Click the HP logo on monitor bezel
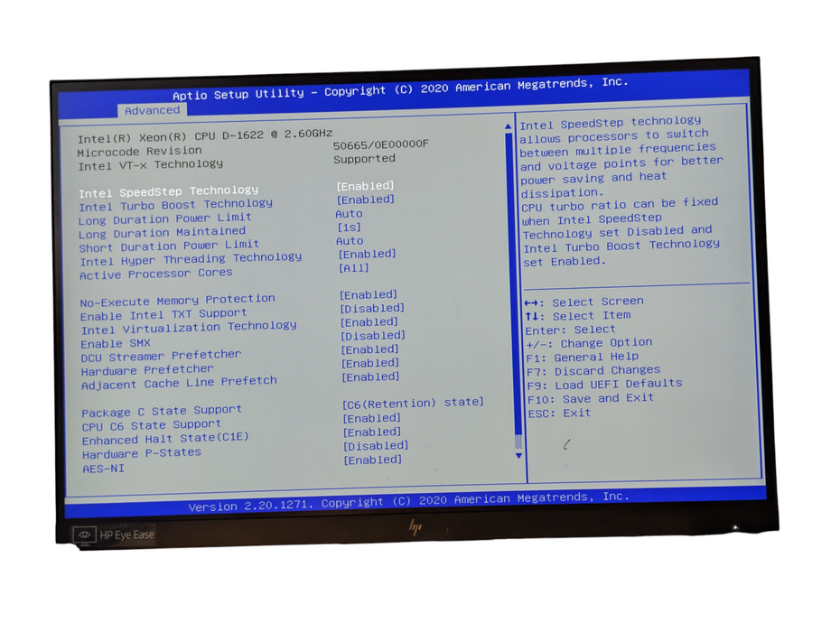Image resolution: width=840 pixels, height=632 pixels. click(415, 527)
